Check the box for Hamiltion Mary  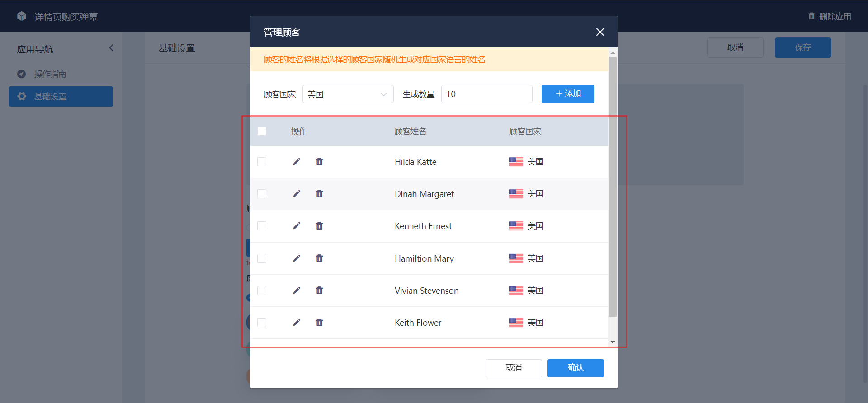262,258
